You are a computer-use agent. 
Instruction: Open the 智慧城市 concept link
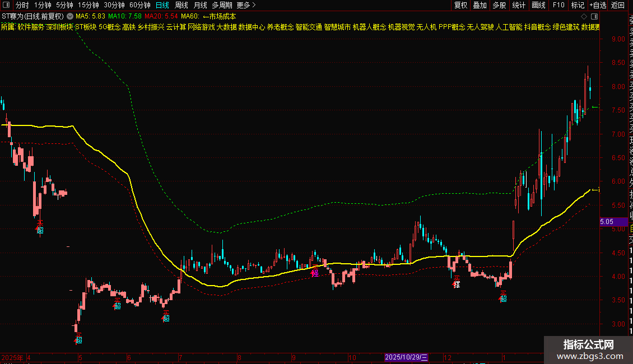coord(337,27)
